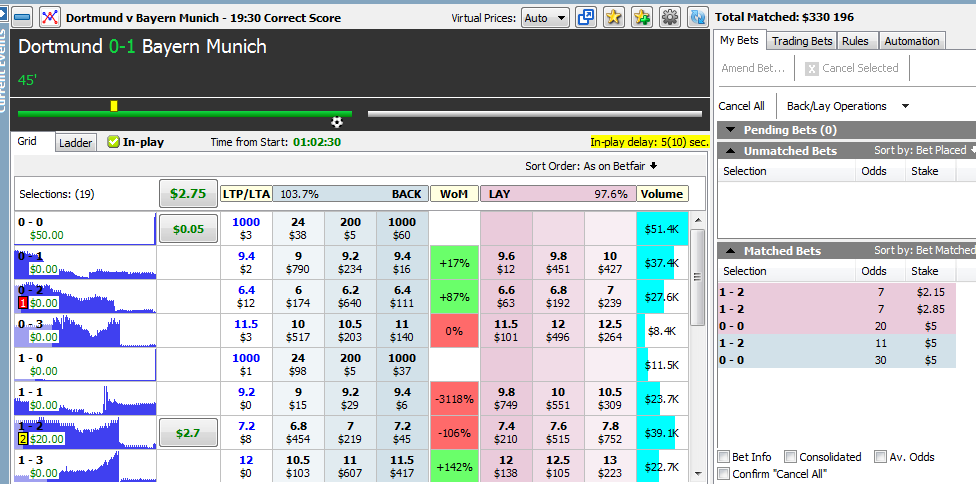Open the Virtual Prices Auto dropdown
Viewport: 976px width, 484px height.
[x=545, y=18]
